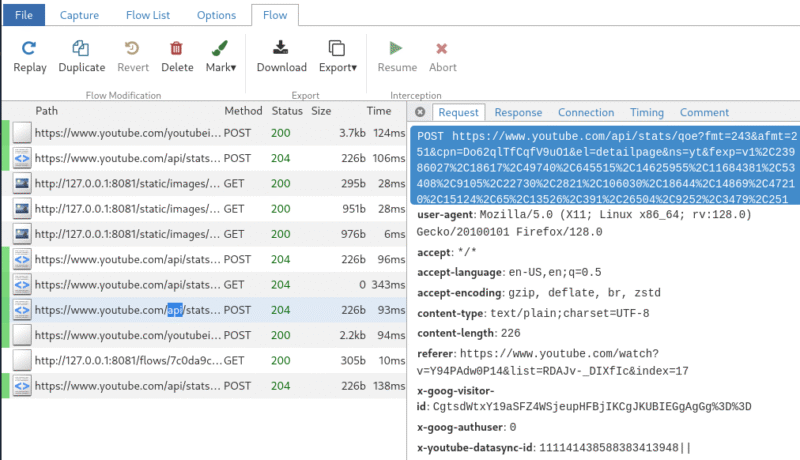Click the highlighted api/stats POST flow taking 93ms
The image size is (800, 460).
click(x=204, y=310)
